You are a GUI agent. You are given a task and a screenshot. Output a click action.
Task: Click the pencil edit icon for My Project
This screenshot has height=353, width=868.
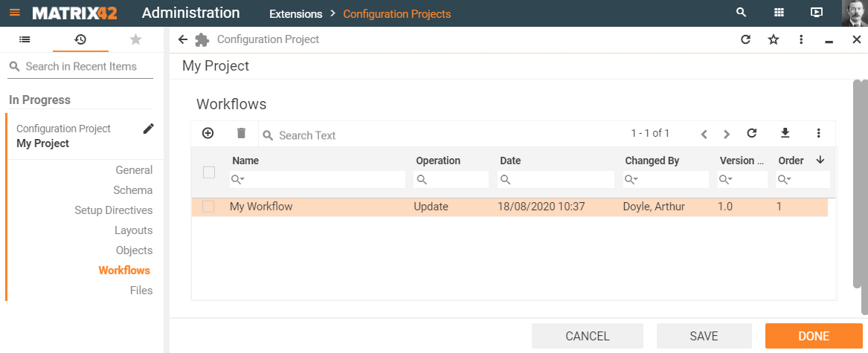tap(149, 129)
